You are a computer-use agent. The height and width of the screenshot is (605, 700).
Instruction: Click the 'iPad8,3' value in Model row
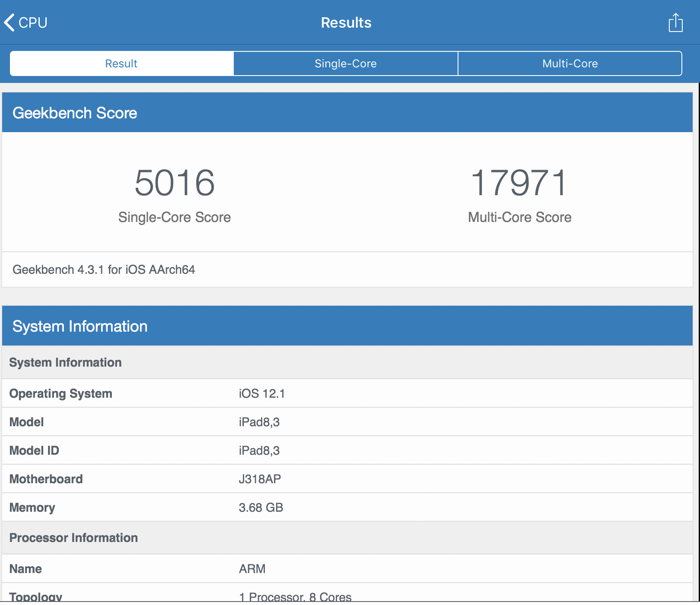(259, 422)
